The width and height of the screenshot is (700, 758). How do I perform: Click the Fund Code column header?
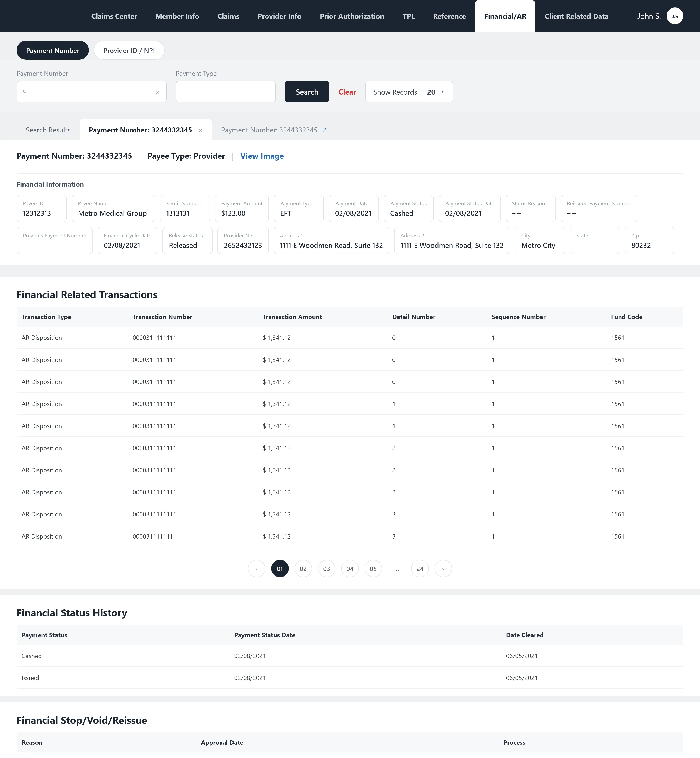(x=626, y=317)
